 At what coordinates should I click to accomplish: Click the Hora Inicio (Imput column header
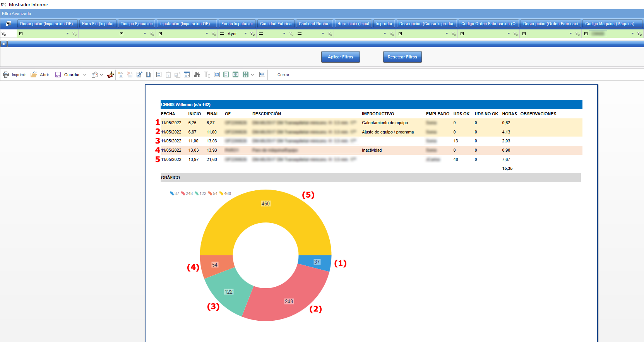(353, 24)
